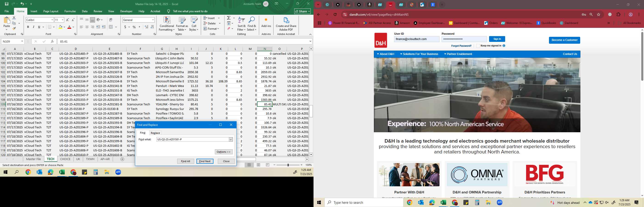Bookmark this page with the star icon
This screenshot has width=644, height=207.
coord(599,14)
